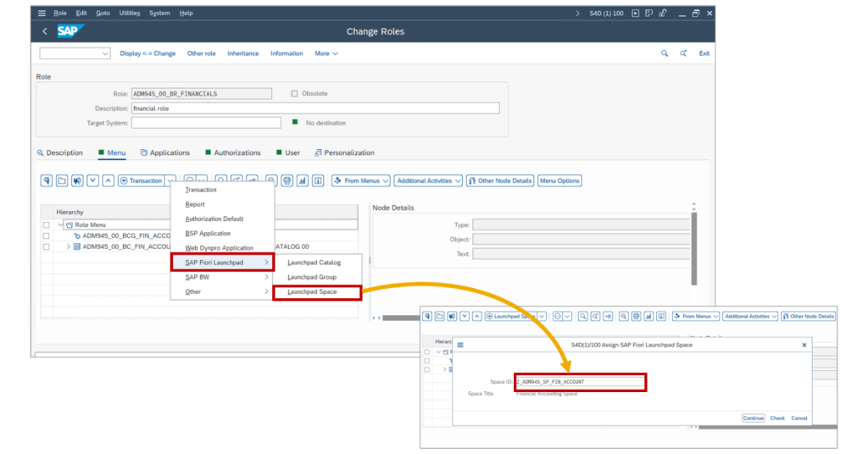
Task: Click the zoom magnifier icon left of print icon
Action: [271, 180]
